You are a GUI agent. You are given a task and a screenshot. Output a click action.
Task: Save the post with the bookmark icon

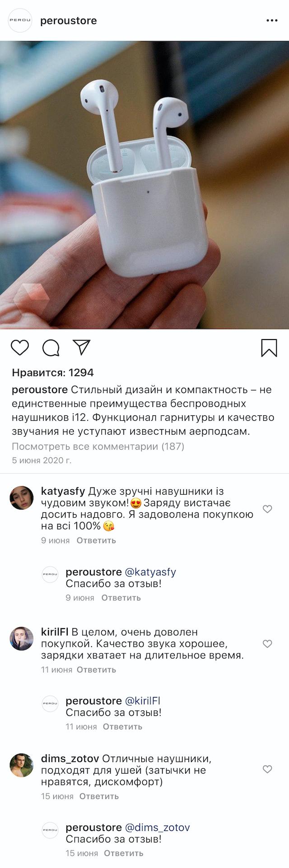269,348
